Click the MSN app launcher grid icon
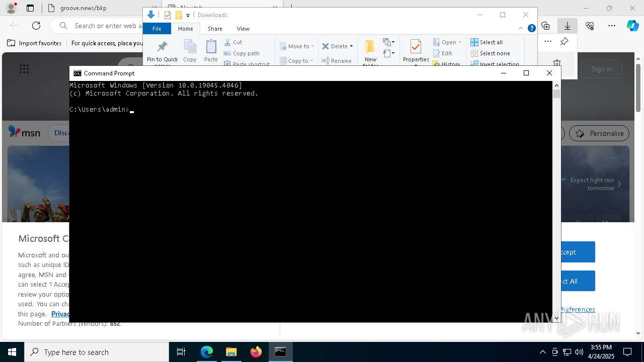The width and height of the screenshot is (644, 362). 24,69
